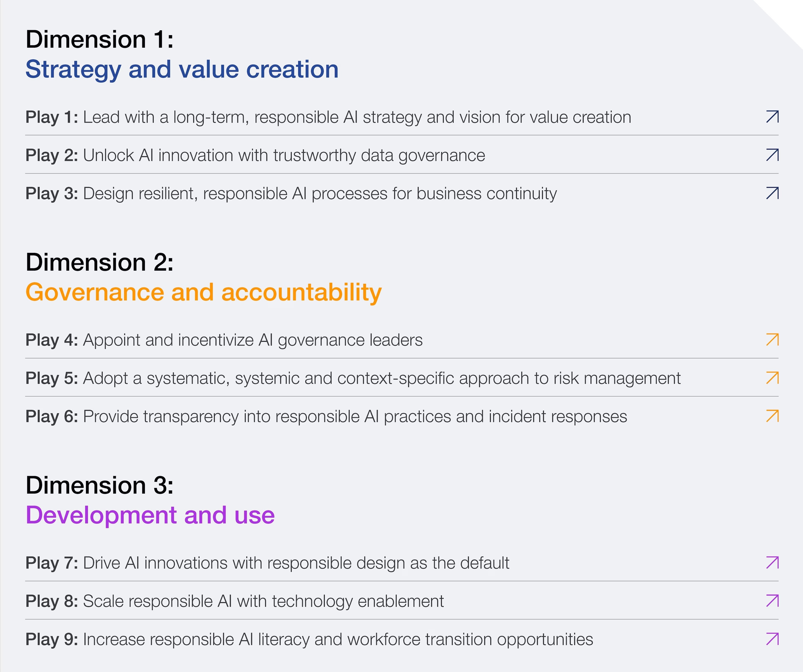The height and width of the screenshot is (672, 803).
Task: Open the Play 3 arrow icon
Action: pos(772,193)
